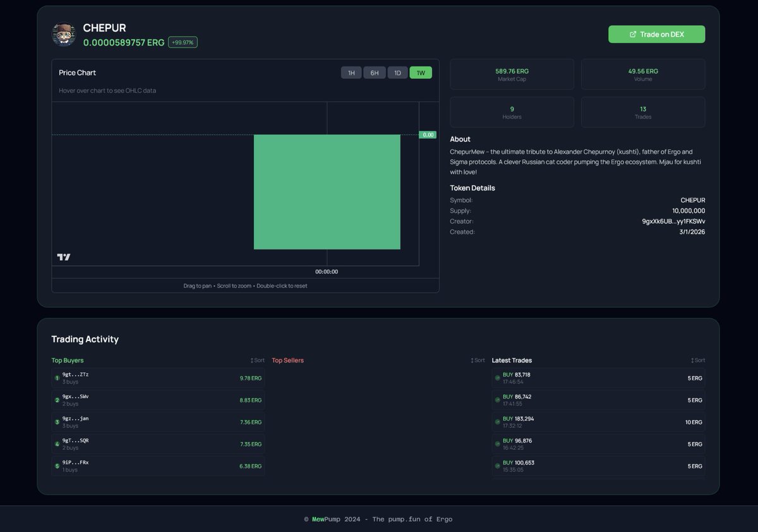758x532 pixels.
Task: Click rank badge 5 beside buyer 9iP...FRx
Action: point(57,466)
